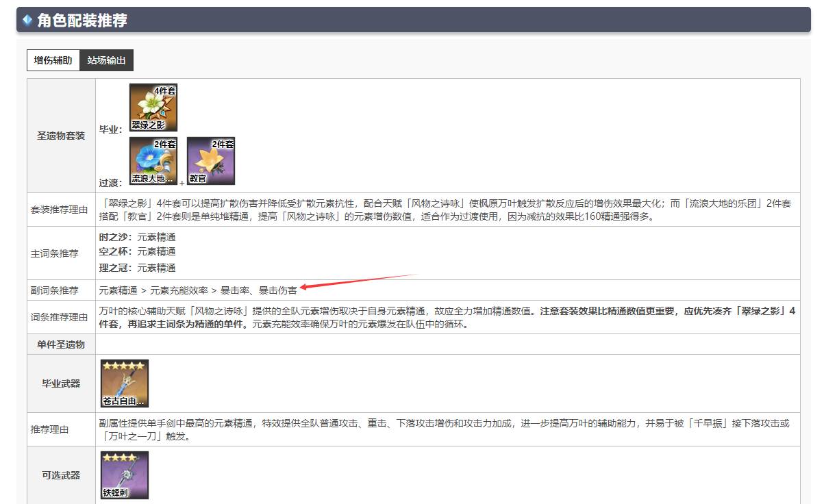Switch to the 站场输出 tab
Viewport: 837px width, 504px height.
click(107, 60)
